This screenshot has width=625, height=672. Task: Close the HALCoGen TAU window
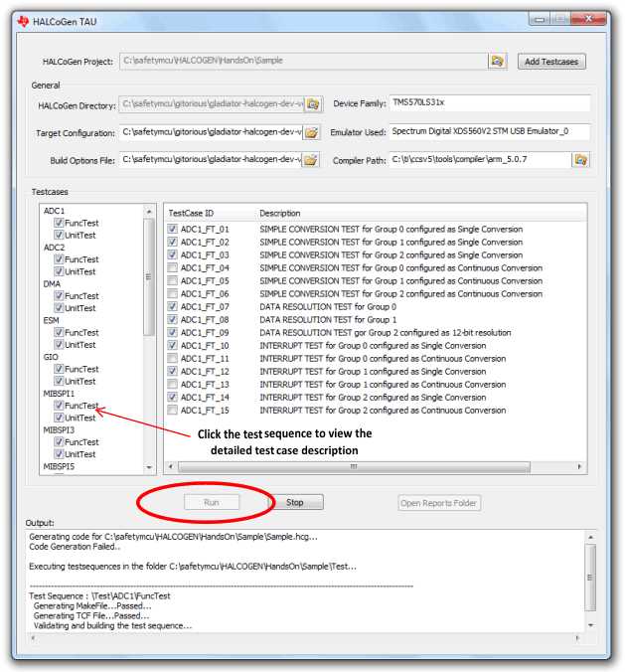pos(589,19)
